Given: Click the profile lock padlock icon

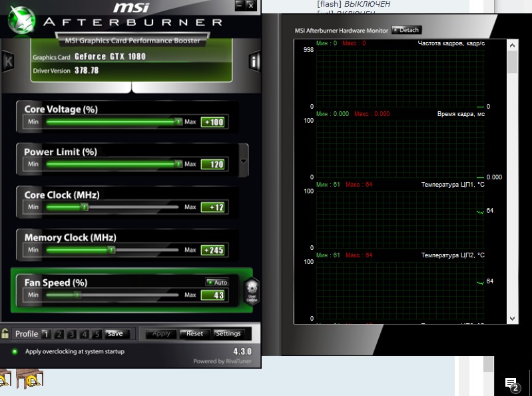Looking at the screenshot, I should tap(5, 333).
